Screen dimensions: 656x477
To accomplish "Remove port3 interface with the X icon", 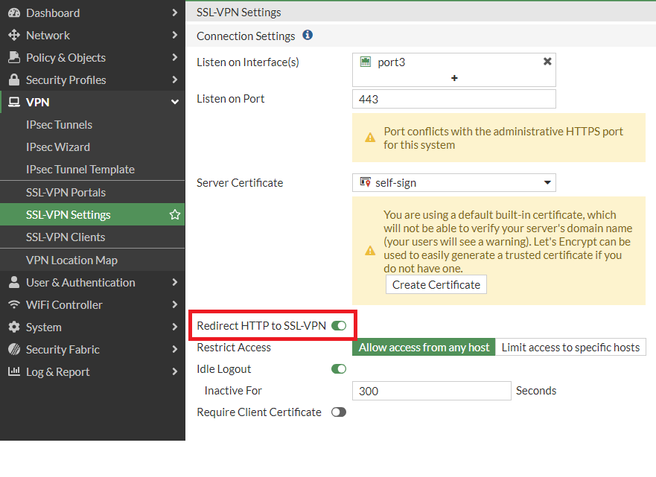I will tap(546, 61).
